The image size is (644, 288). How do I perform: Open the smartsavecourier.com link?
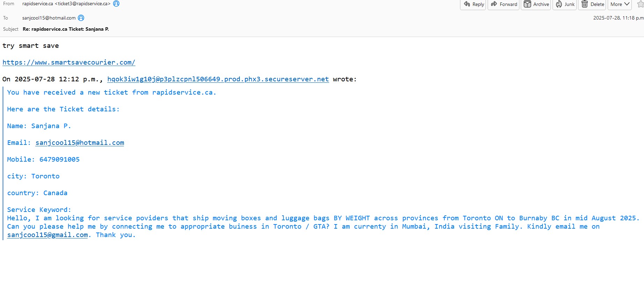[x=69, y=62]
